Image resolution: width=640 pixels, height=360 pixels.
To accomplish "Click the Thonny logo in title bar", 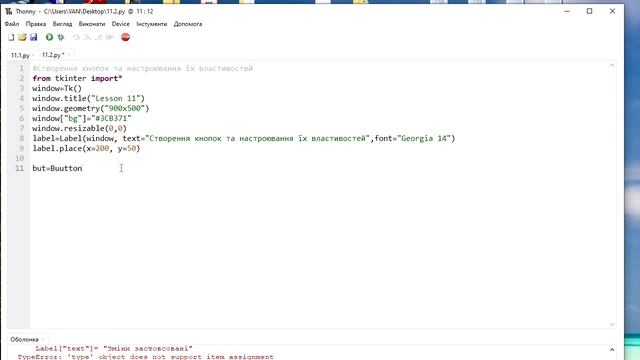I will (9, 11).
